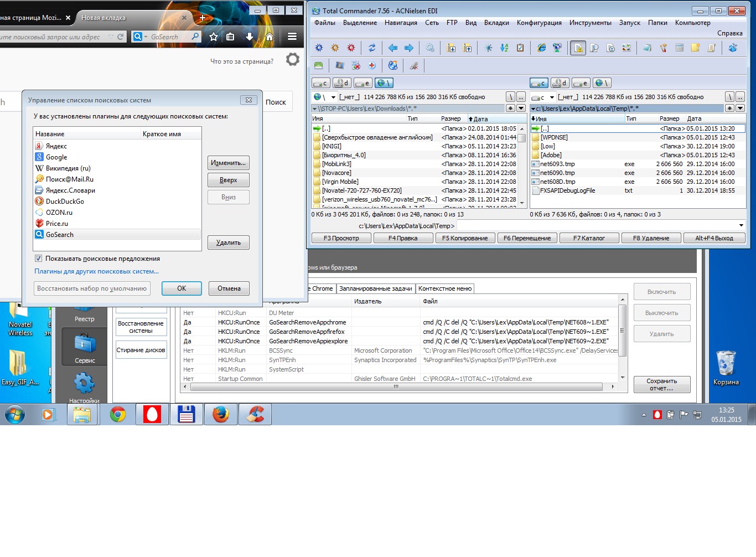Click the network computers icon in Total Commander toolbar
This screenshot has height=557, width=756.
557,48
